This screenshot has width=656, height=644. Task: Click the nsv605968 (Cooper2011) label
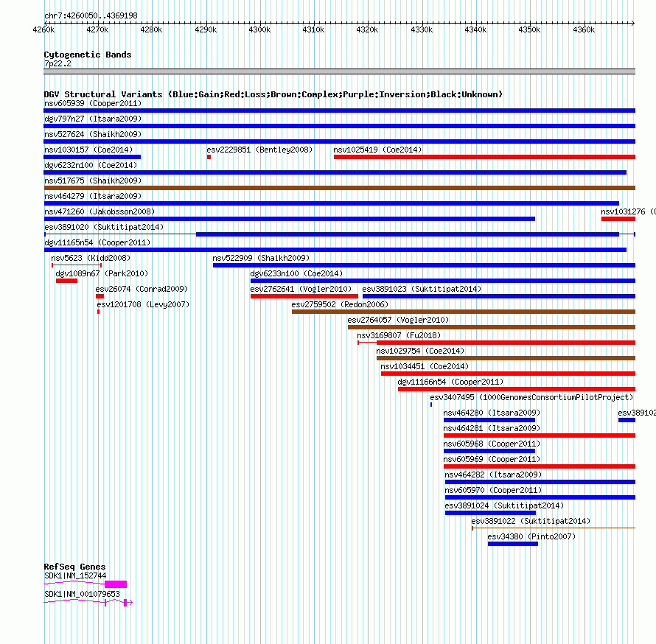pos(492,444)
